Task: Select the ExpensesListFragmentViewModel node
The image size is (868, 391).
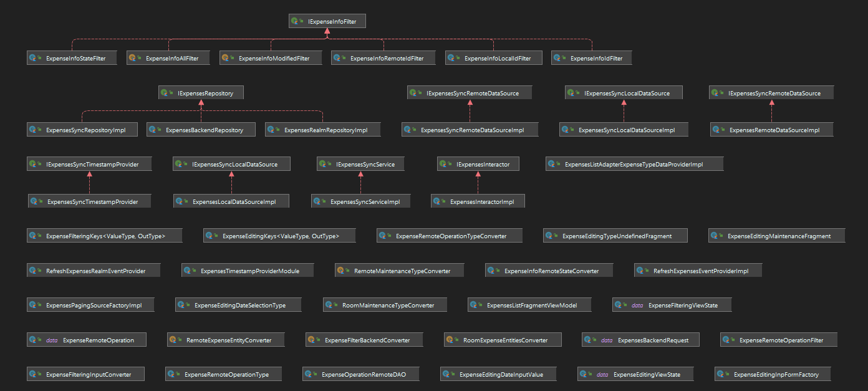Action: click(529, 304)
